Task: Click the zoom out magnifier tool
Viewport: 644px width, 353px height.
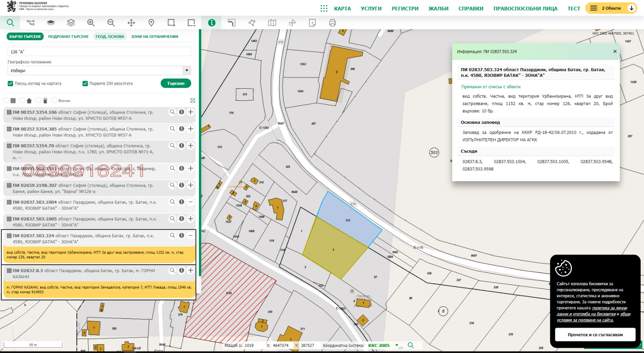Action: tap(111, 23)
